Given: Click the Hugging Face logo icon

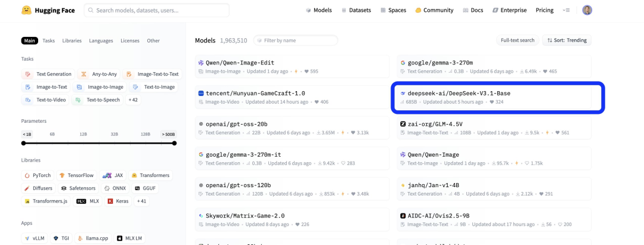Looking at the screenshot, I should coord(26,10).
